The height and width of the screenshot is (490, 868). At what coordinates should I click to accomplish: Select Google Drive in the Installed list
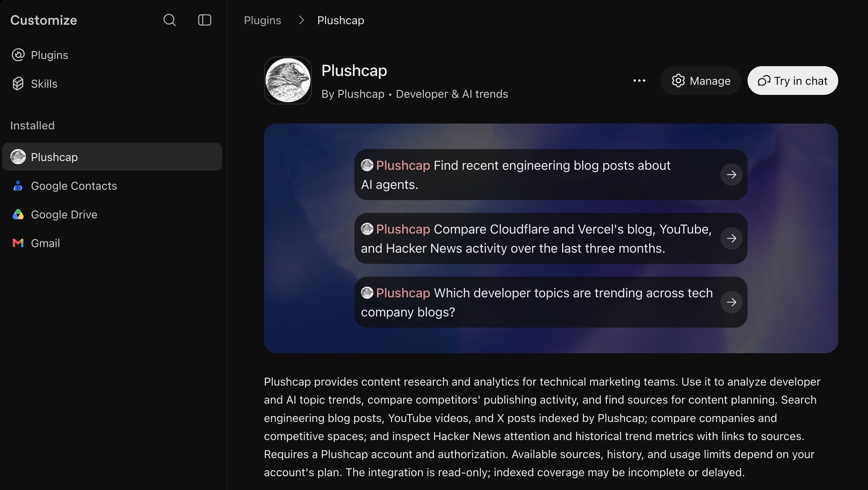tap(112, 214)
